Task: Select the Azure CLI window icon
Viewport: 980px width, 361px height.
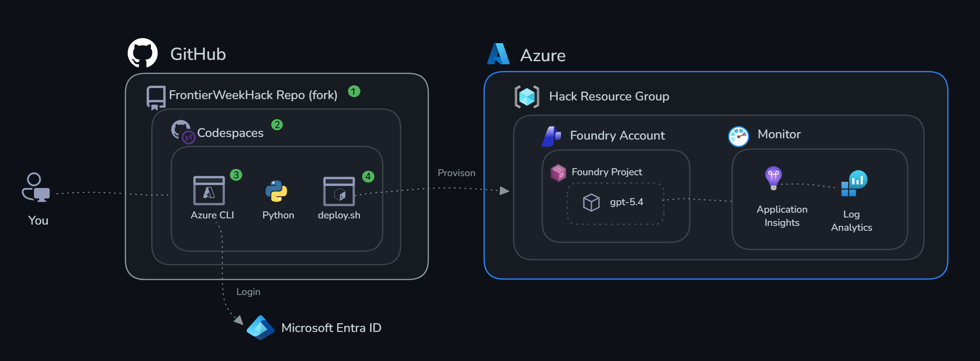Action: click(x=209, y=191)
